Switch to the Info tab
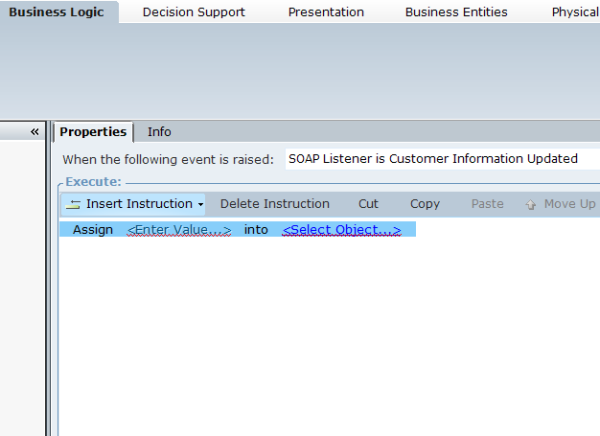The height and width of the screenshot is (436, 600). [x=159, y=132]
